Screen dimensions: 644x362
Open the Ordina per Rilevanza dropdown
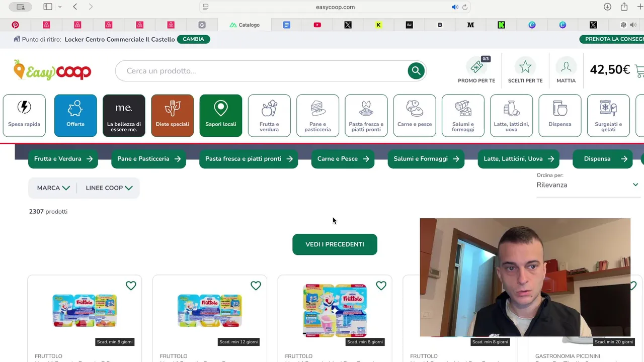click(588, 185)
